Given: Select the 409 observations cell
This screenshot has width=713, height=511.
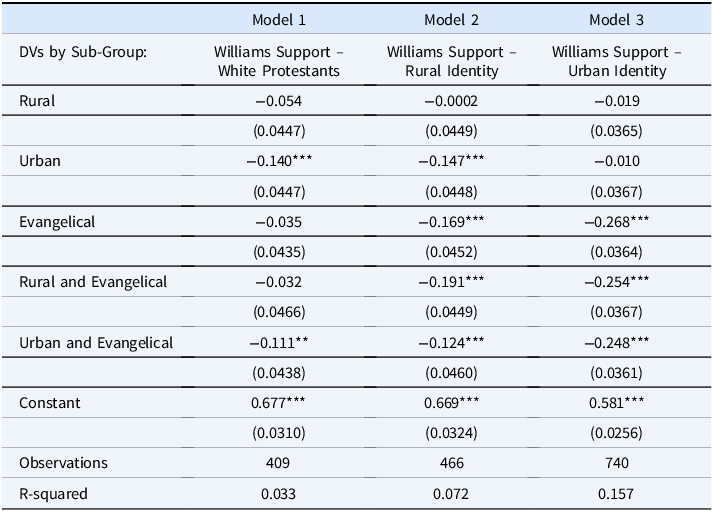Looking at the screenshot, I should [278, 463].
